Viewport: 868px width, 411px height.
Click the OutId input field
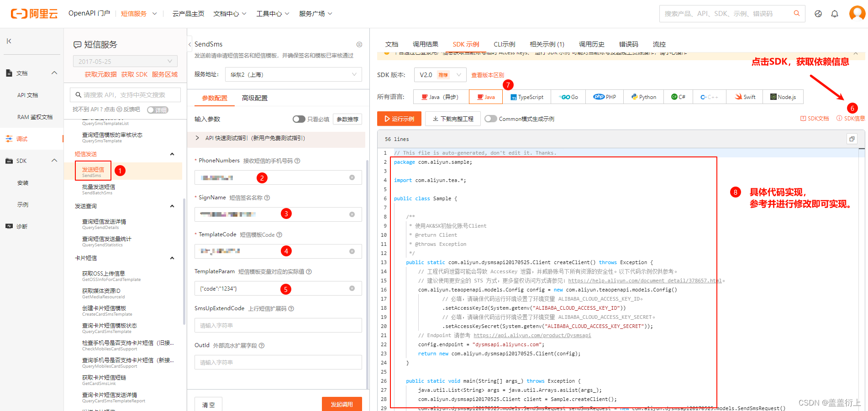point(278,362)
